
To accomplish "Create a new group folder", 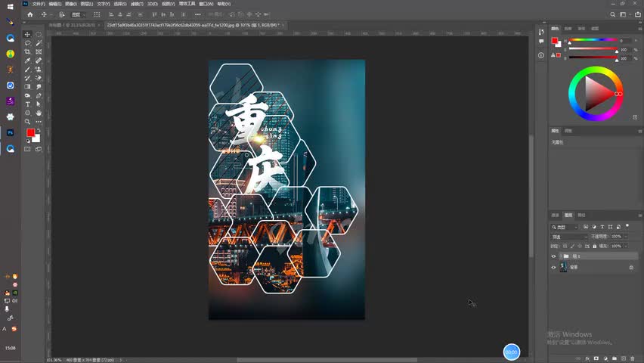I will (x=615, y=358).
